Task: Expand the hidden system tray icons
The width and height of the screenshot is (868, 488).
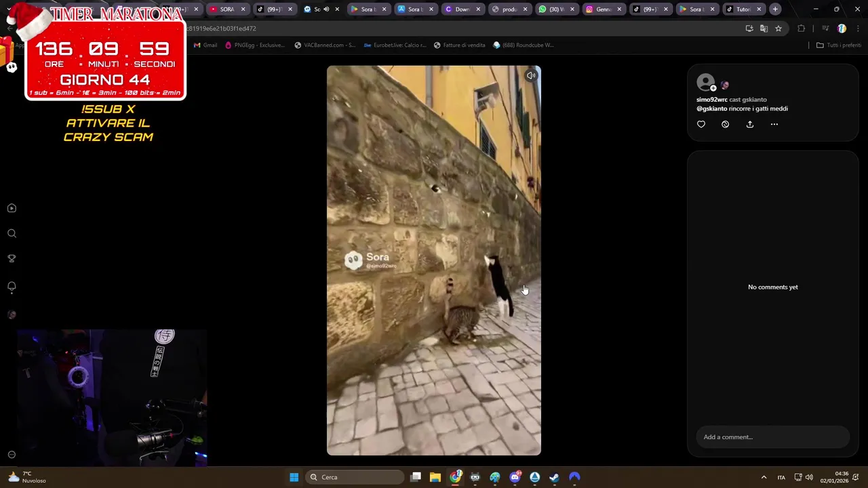Action: pyautogui.click(x=764, y=477)
